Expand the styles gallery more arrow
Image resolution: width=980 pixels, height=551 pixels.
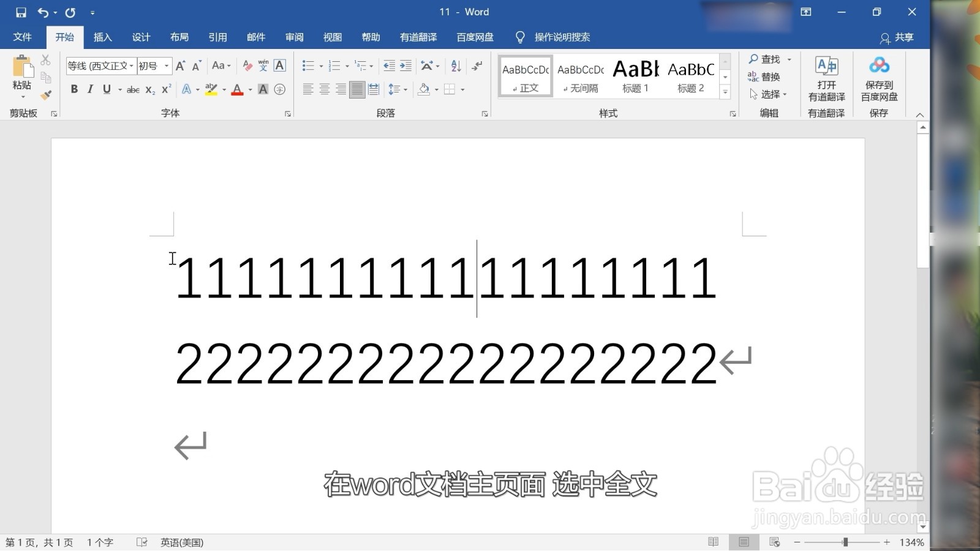pos(725,92)
